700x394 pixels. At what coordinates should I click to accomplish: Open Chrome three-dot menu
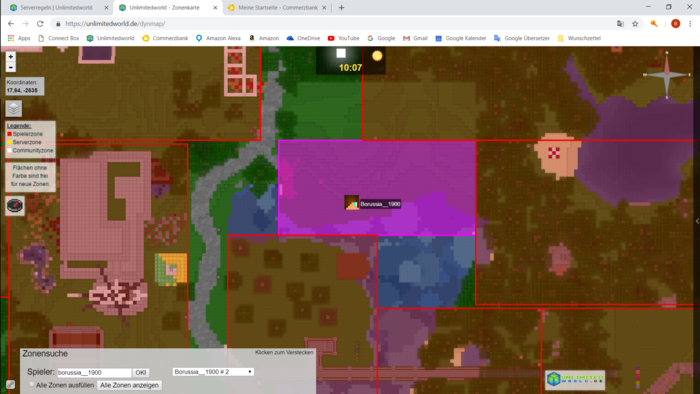690,24
